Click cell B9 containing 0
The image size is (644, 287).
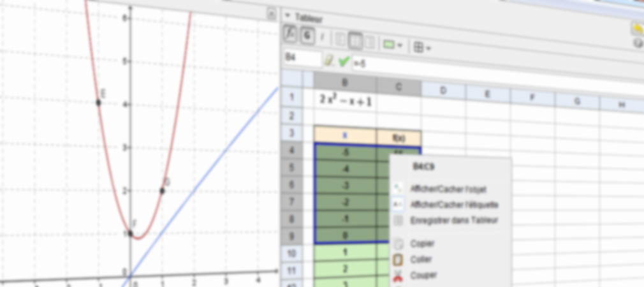pos(345,235)
